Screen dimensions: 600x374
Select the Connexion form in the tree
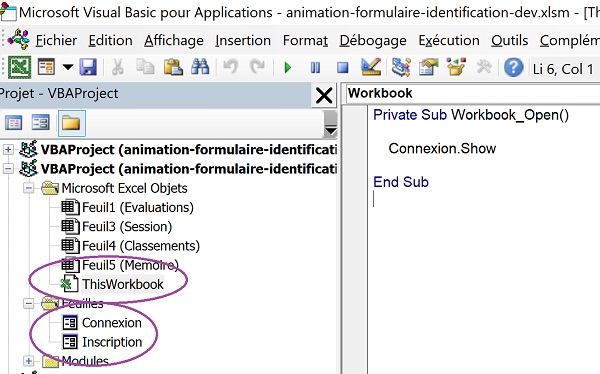click(x=112, y=323)
